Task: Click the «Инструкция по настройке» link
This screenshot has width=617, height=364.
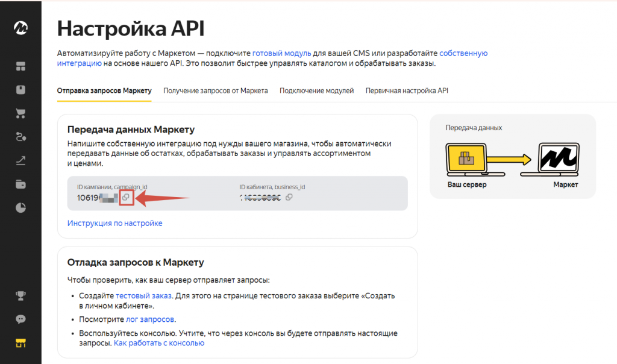Action: coord(114,223)
